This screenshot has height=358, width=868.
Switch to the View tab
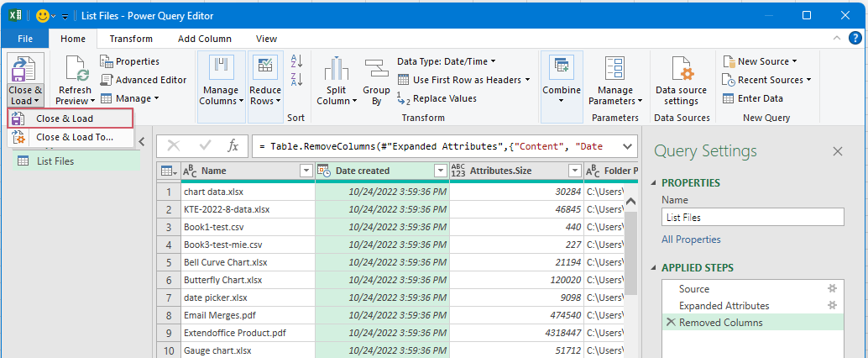[266, 39]
